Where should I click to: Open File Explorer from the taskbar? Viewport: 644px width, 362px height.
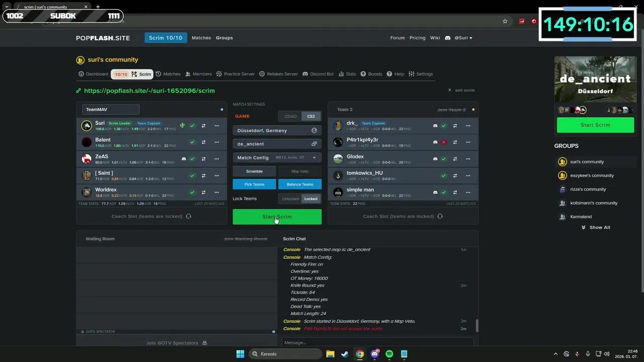(330, 354)
